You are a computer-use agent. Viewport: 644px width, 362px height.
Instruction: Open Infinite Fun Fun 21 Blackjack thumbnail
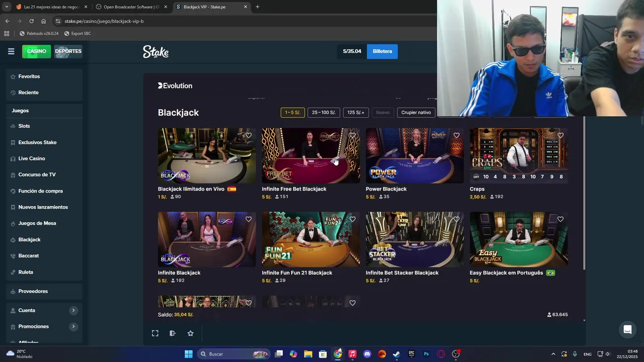click(311, 239)
